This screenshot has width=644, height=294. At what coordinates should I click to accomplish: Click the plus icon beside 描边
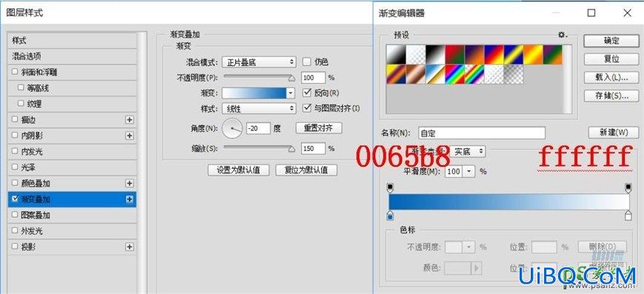tap(130, 119)
